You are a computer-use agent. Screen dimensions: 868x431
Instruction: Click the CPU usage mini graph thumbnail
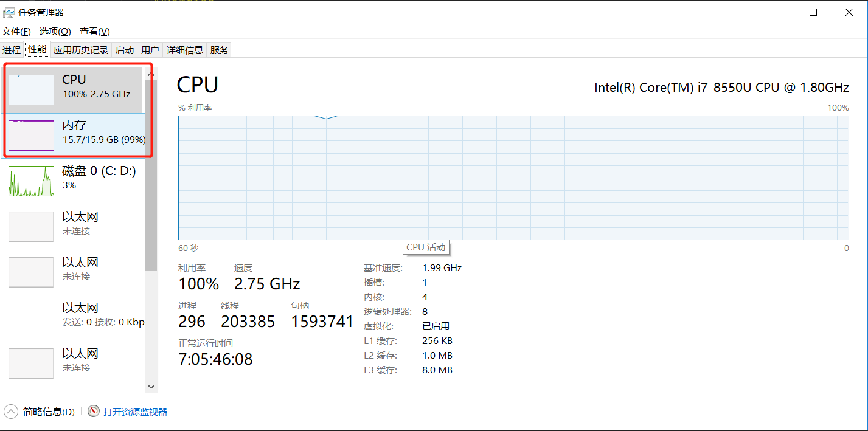(31, 89)
